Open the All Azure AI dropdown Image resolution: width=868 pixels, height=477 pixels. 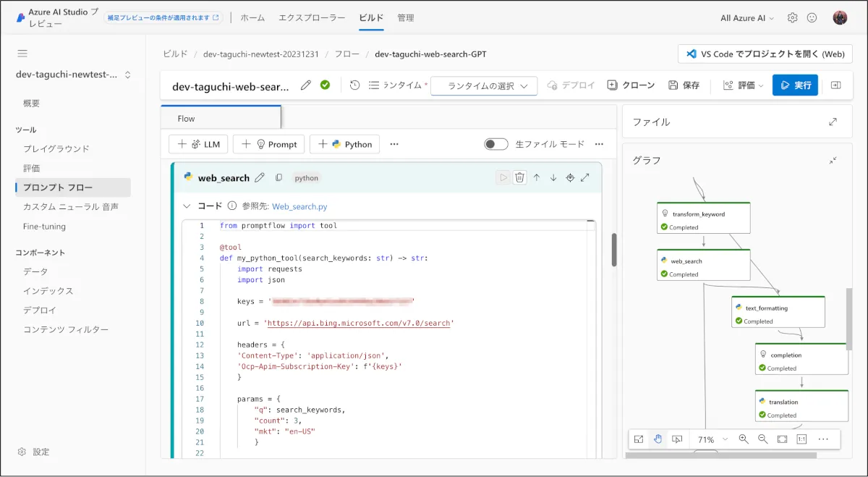(747, 18)
